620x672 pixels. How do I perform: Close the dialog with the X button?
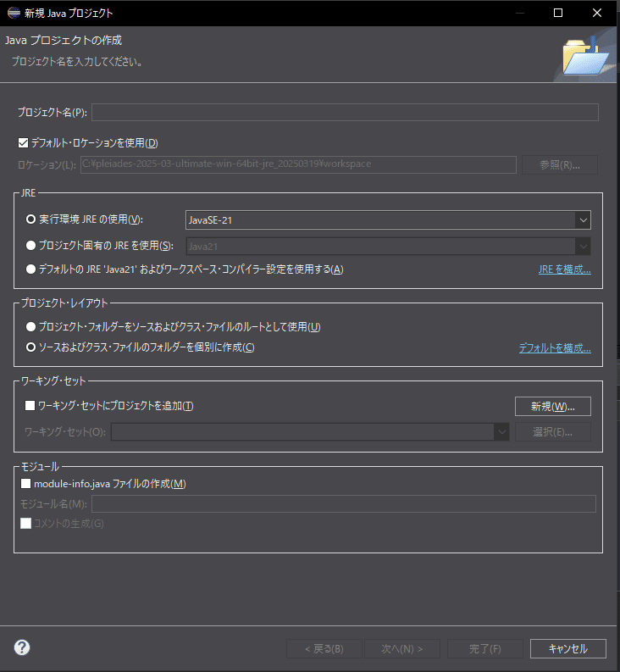point(597,13)
